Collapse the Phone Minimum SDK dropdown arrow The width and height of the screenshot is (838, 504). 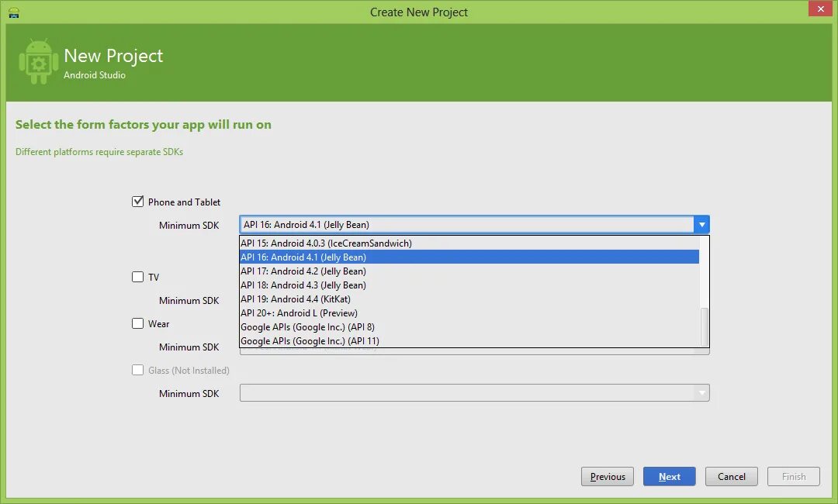coord(701,225)
